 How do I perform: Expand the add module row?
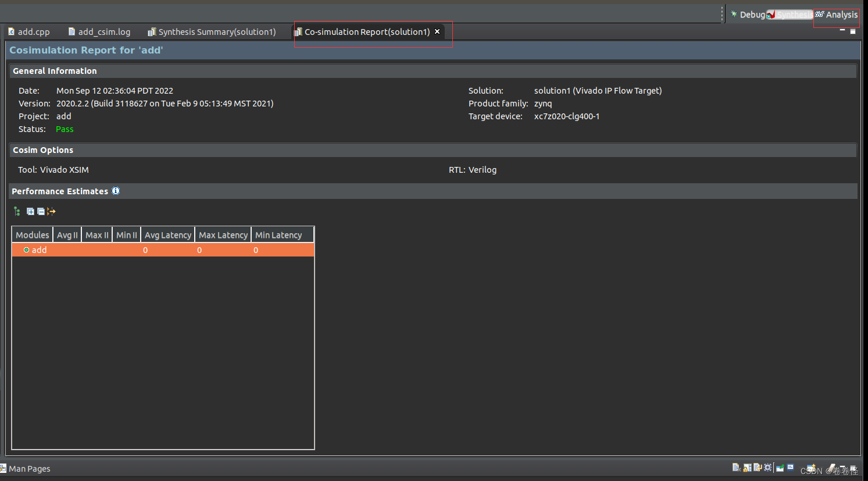[x=26, y=250]
